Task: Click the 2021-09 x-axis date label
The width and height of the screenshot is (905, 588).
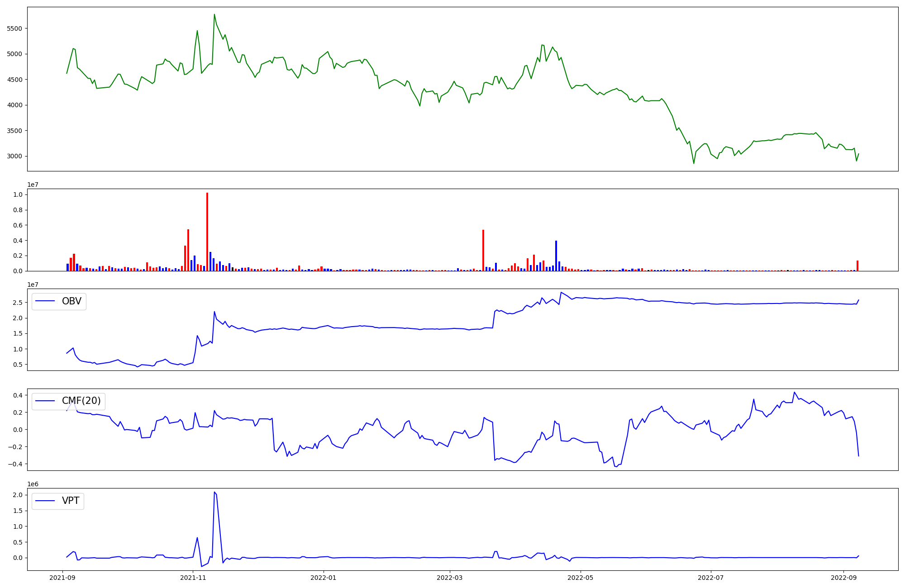Action: [x=62, y=578]
